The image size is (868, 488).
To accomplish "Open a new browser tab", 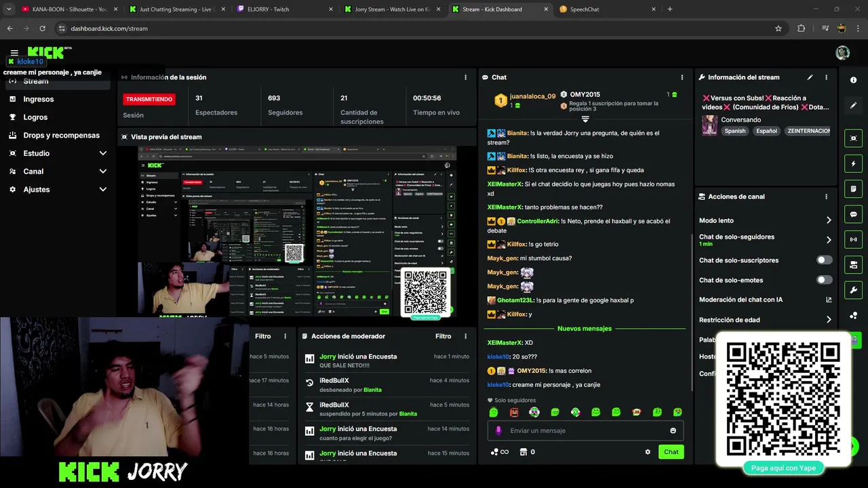I will (670, 9).
